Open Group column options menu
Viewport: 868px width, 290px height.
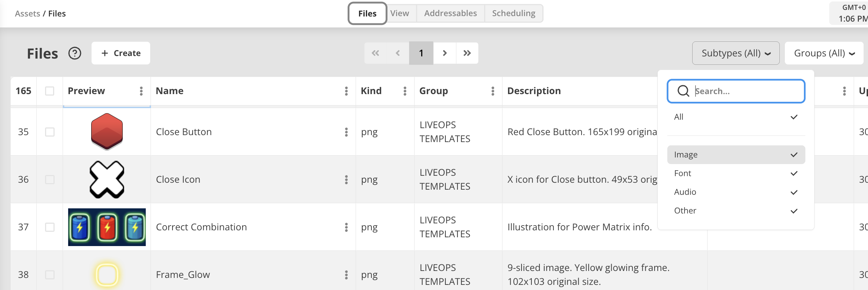tap(493, 91)
